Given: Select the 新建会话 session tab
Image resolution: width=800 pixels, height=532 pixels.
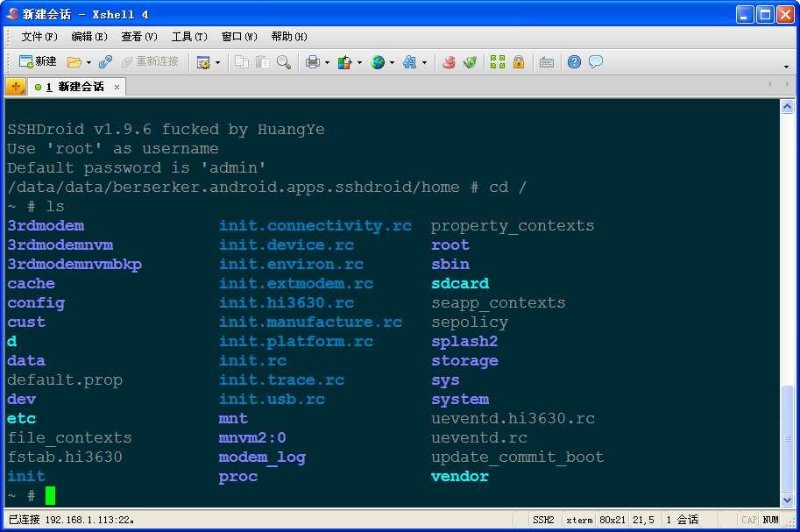Looking at the screenshot, I should [x=75, y=87].
